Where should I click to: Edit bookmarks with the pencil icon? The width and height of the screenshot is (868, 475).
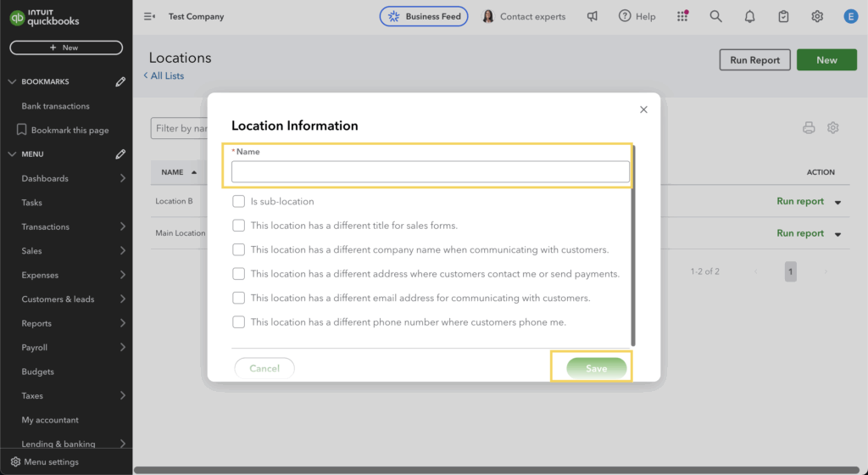(120, 82)
